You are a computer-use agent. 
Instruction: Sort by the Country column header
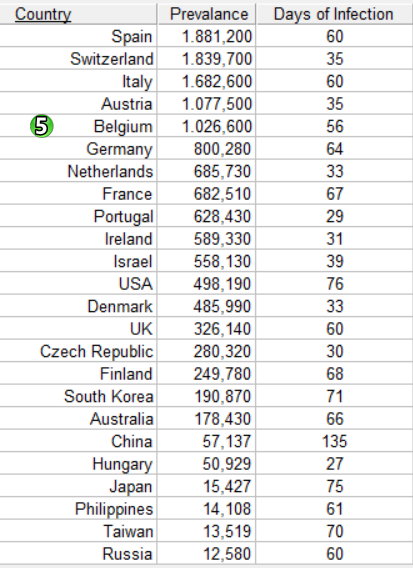click(43, 14)
